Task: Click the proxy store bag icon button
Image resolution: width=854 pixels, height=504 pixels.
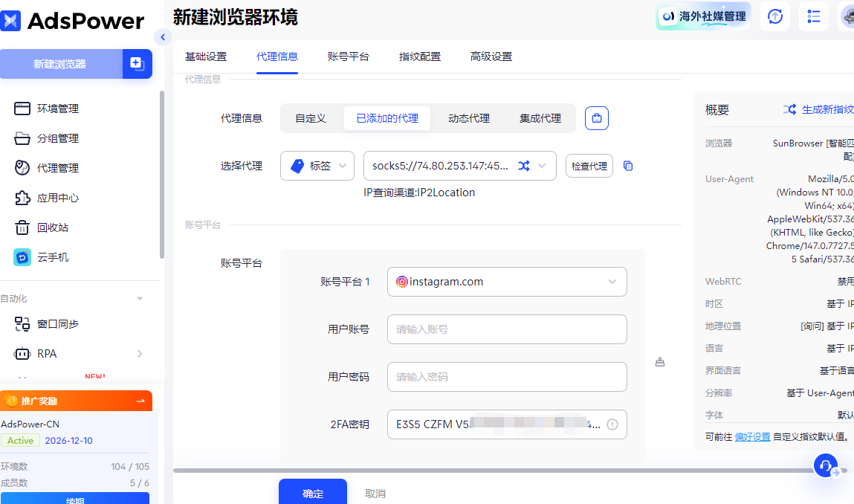Action: (x=596, y=118)
